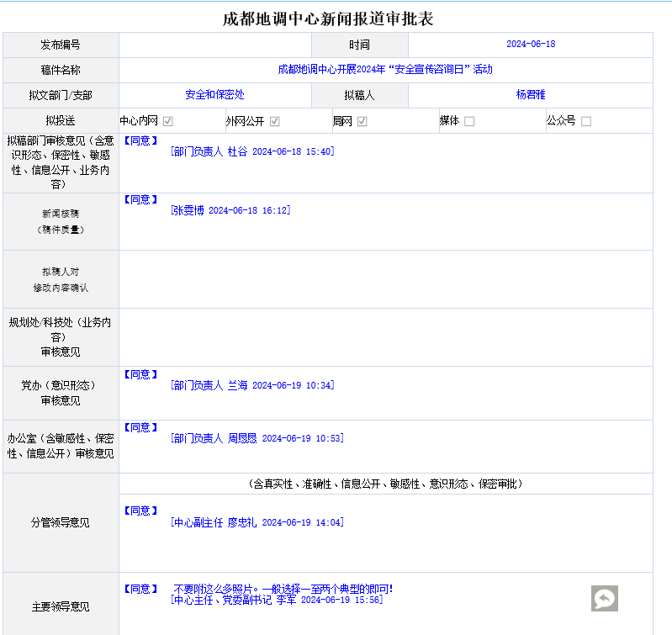
Task: Select signature line 兰海 2024-06-19 10:34
Action: [x=252, y=386]
